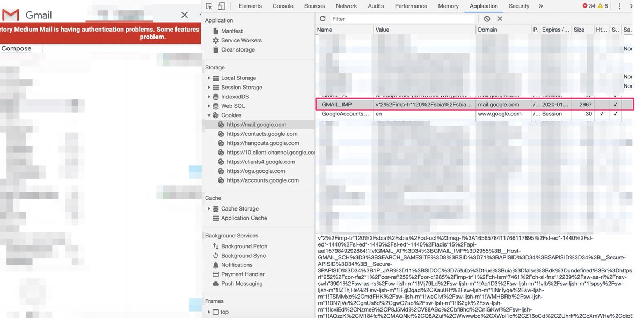The width and height of the screenshot is (644, 318).
Task: Select https://accounts.google.com cookies
Action: click(262, 180)
